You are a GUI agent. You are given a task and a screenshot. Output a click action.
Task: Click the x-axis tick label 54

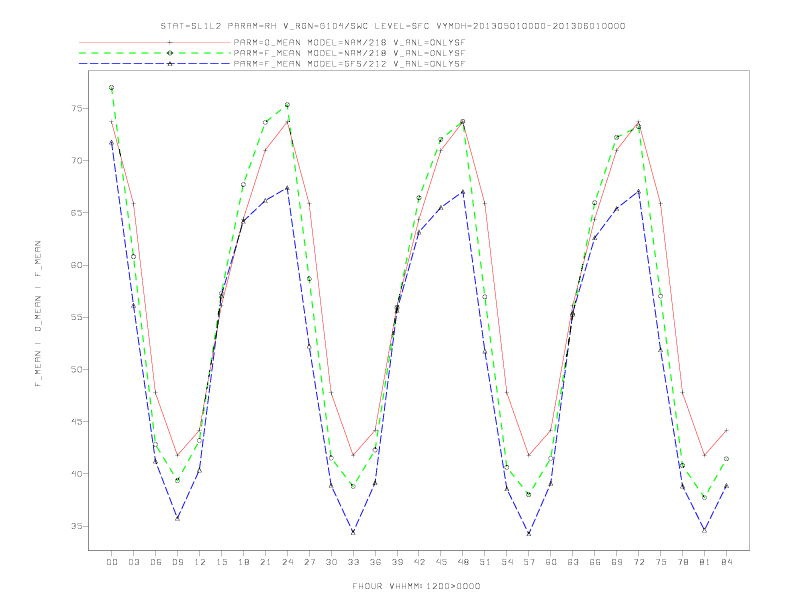coord(507,562)
